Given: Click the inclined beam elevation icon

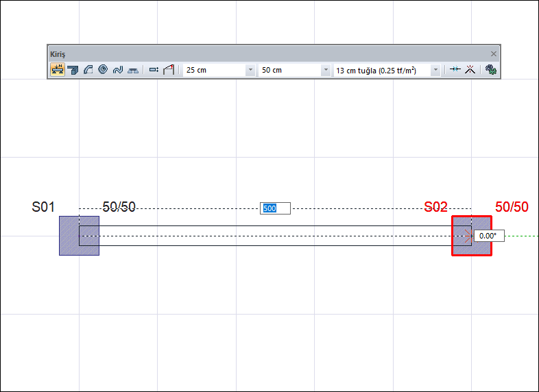Looking at the screenshot, I should point(169,70).
